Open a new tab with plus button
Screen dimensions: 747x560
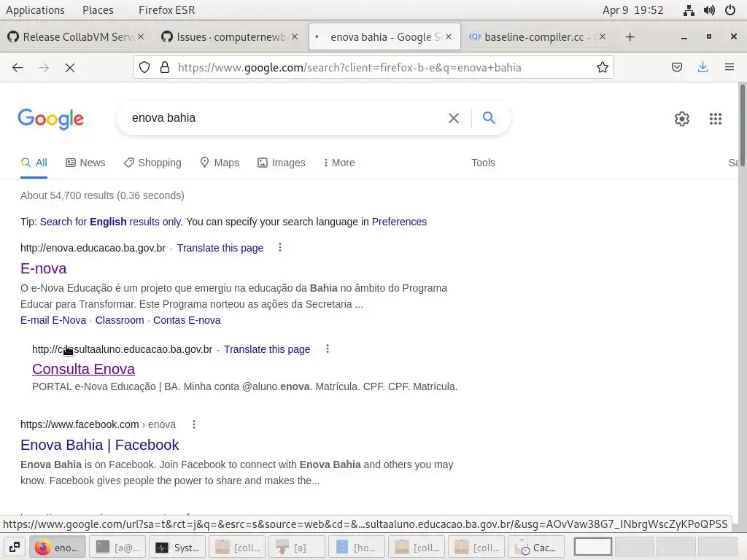(630, 36)
